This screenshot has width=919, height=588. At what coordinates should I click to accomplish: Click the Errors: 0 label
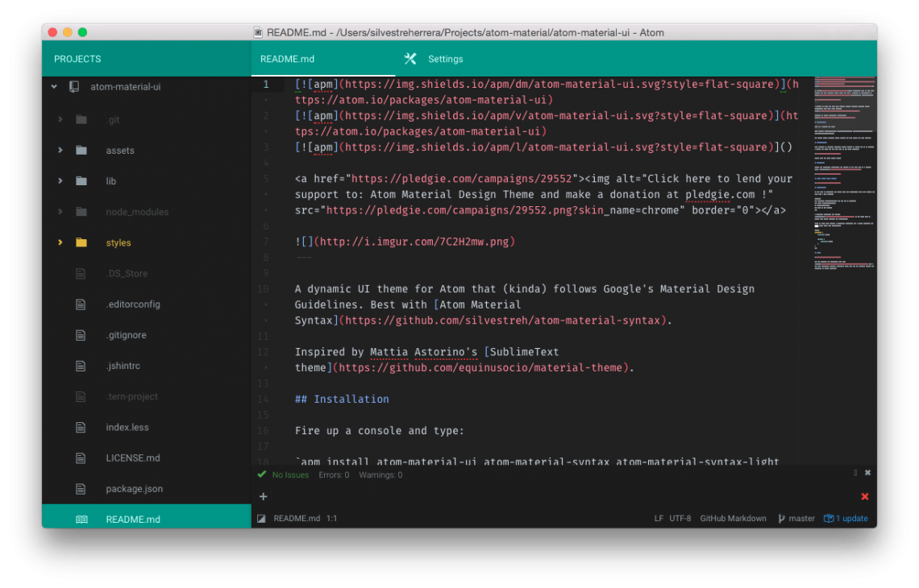point(334,475)
